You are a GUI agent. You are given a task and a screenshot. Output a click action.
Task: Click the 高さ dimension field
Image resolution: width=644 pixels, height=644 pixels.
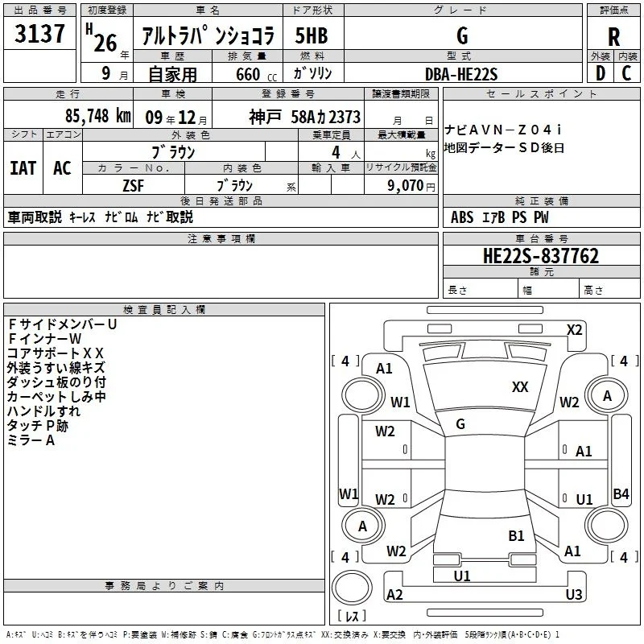(x=610, y=290)
